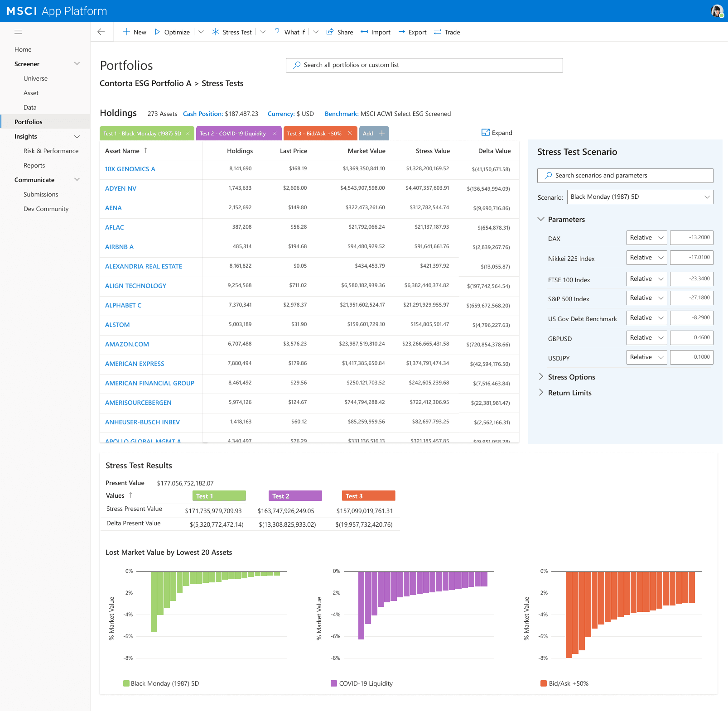Go back with the left arrow
Screen dimensions: 728x711
101,32
